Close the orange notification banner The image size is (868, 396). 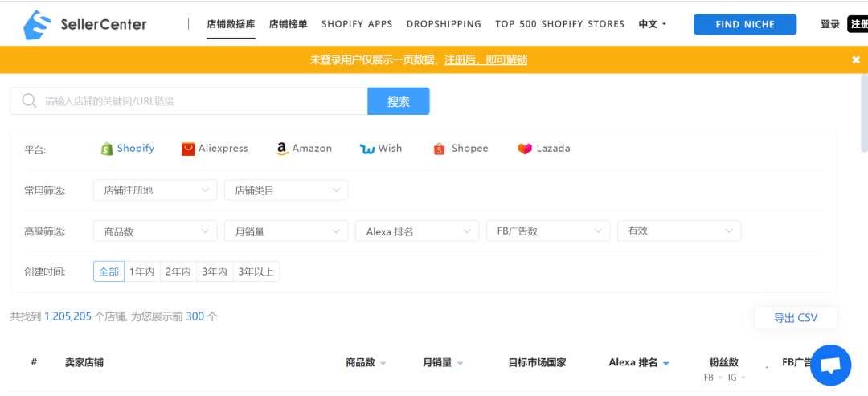pyautogui.click(x=856, y=59)
